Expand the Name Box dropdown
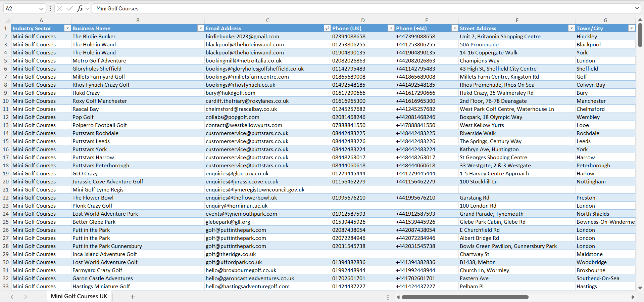This screenshot has height=302, width=644. click(41, 9)
